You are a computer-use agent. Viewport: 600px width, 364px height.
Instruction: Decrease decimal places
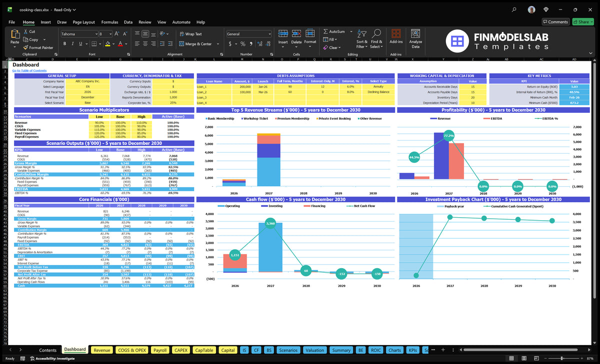coord(268,43)
